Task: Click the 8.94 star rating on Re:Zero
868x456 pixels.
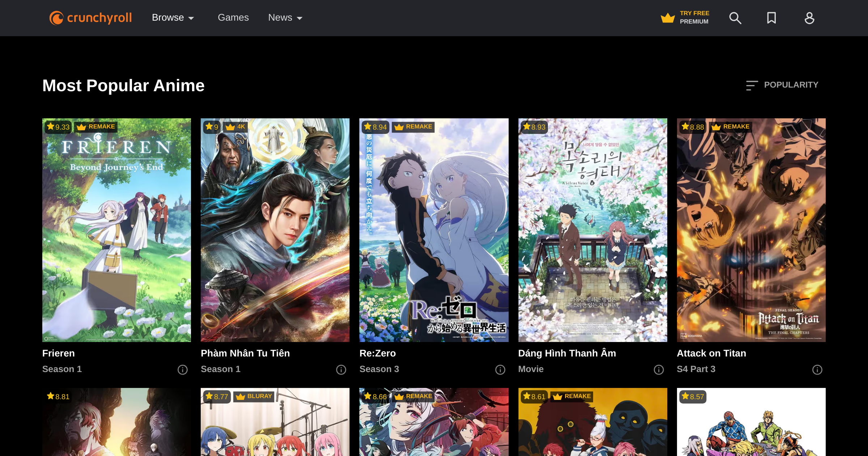Action: click(x=376, y=127)
